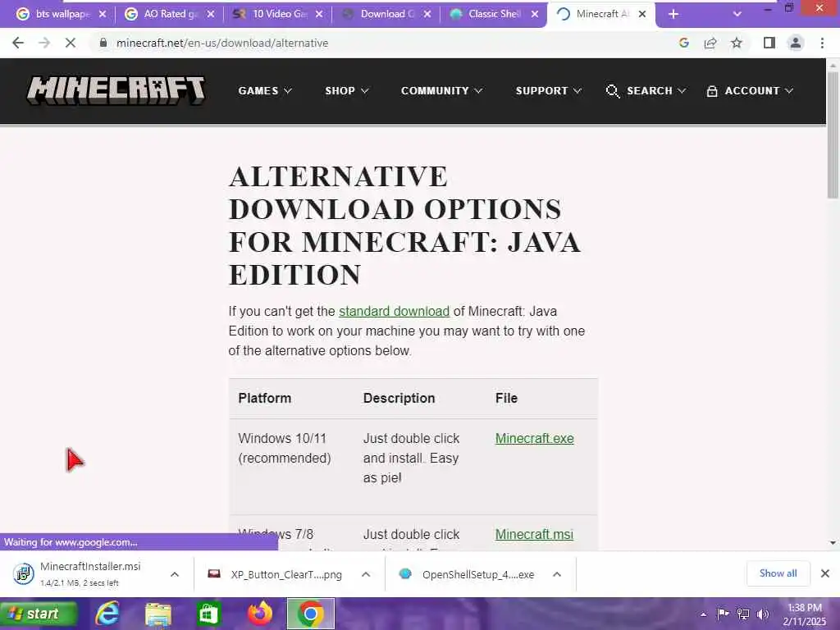
Task: Open Microsoft Store from the taskbar
Action: click(x=208, y=614)
